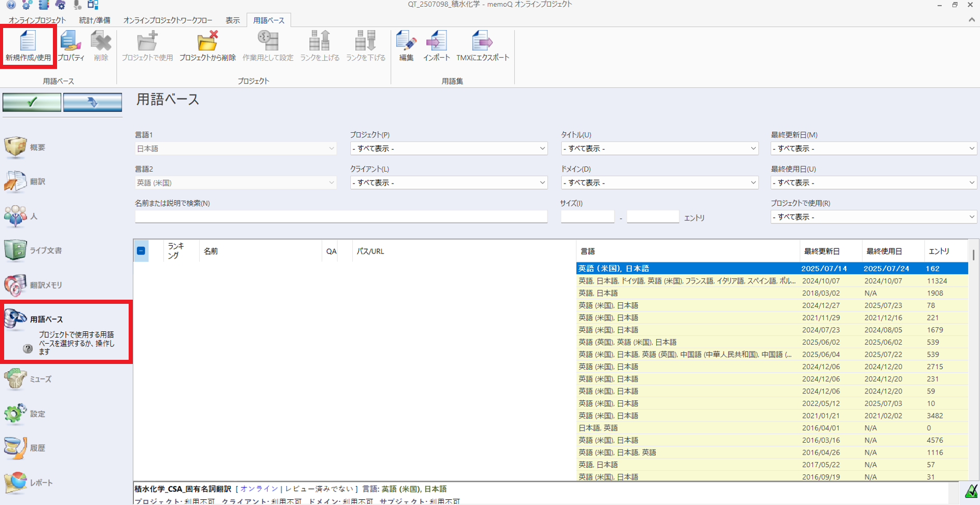Open the 履歴 sidebar section

[26, 448]
